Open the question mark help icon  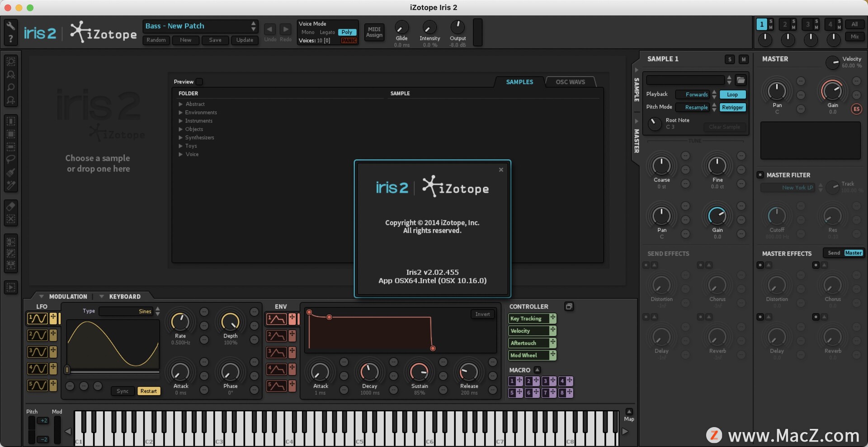click(11, 39)
